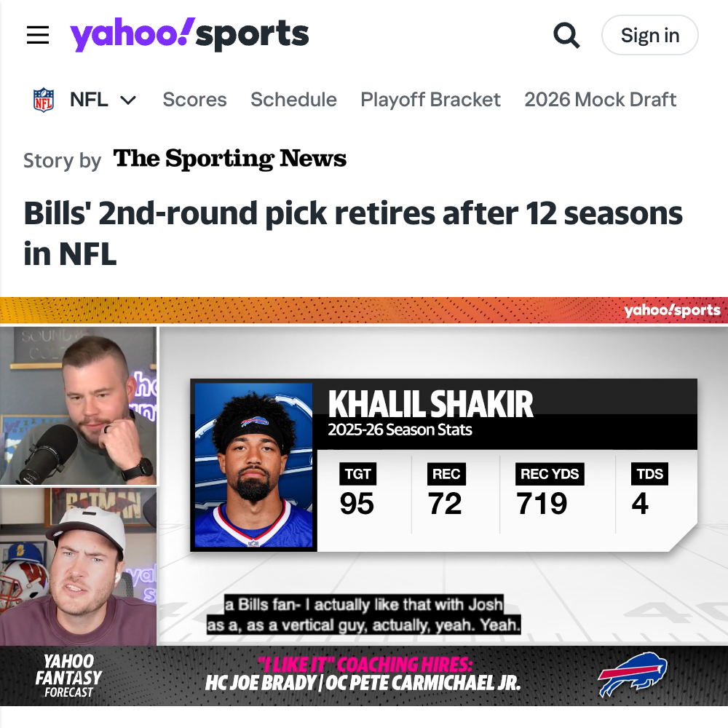Open the 2026 Mock Draft tab

pyautogui.click(x=600, y=99)
